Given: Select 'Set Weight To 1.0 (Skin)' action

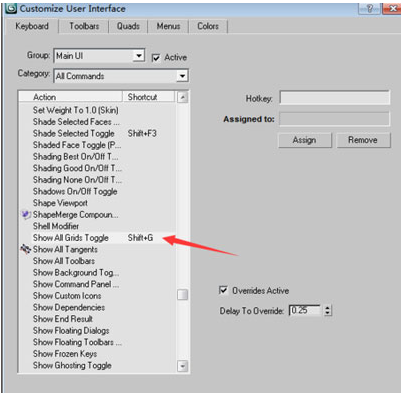Looking at the screenshot, I should pyautogui.click(x=76, y=110).
